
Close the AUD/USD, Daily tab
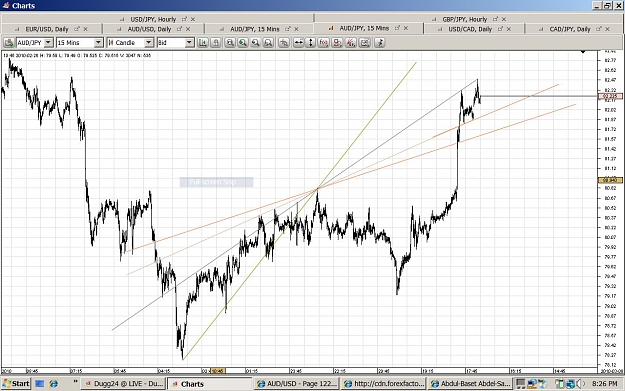188,29
